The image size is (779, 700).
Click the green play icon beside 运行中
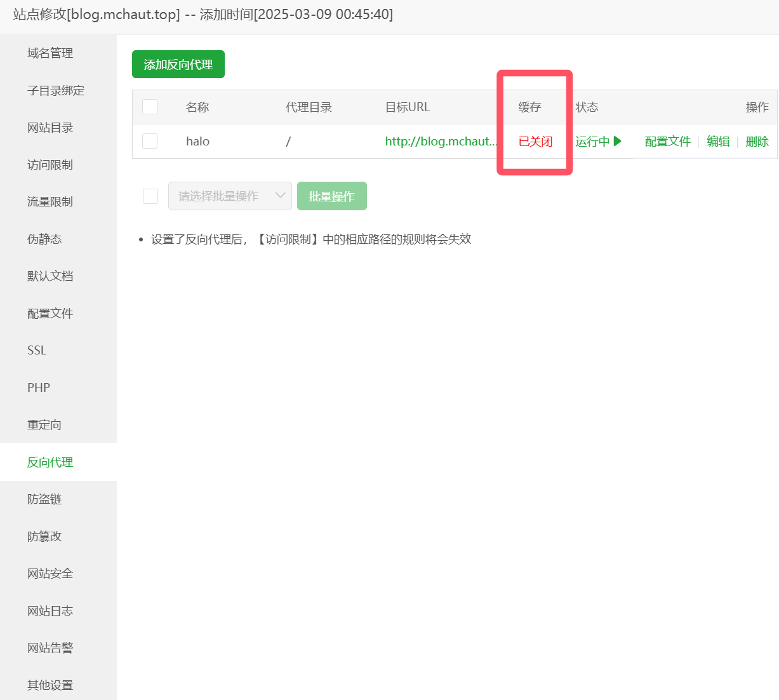pyautogui.click(x=618, y=141)
